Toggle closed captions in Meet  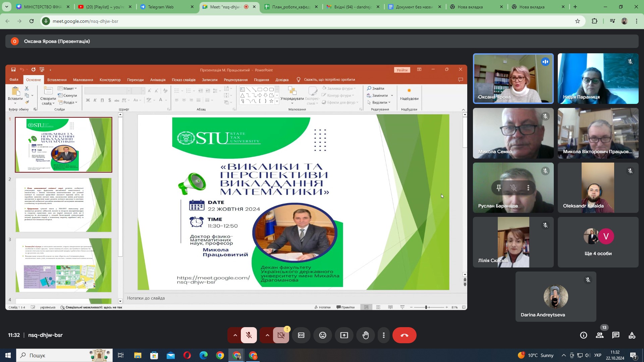pos(301,335)
